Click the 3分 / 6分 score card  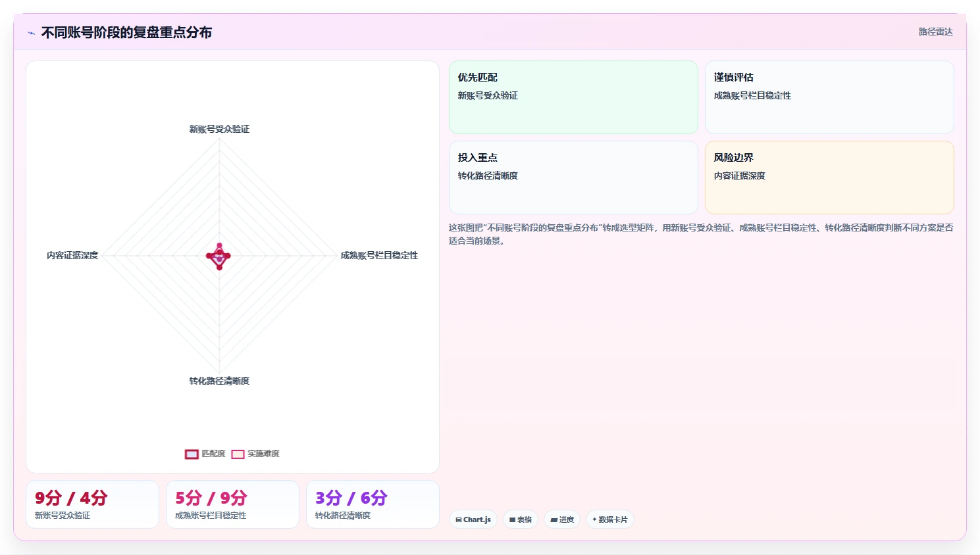pos(373,504)
